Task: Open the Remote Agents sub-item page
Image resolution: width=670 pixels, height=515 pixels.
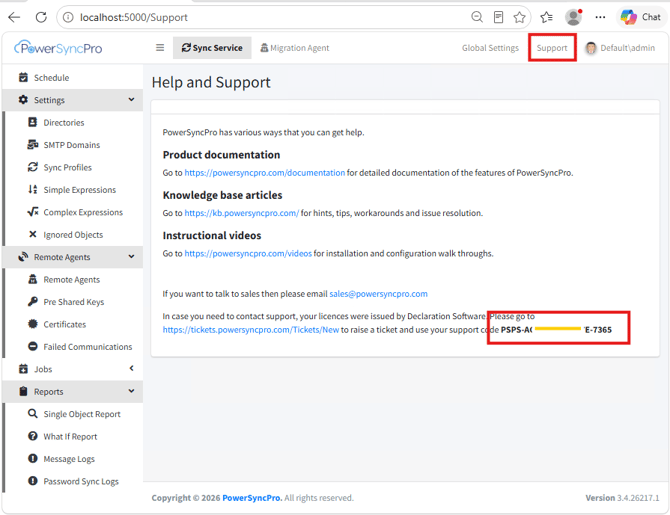Action: [x=73, y=280]
